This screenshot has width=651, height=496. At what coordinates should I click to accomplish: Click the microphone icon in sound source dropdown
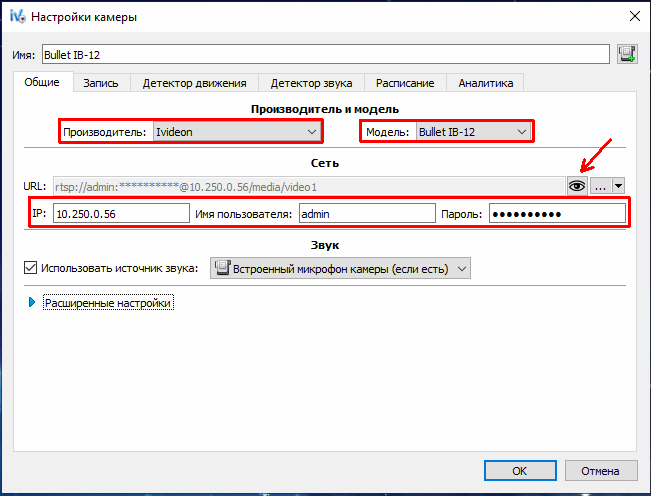(223, 268)
